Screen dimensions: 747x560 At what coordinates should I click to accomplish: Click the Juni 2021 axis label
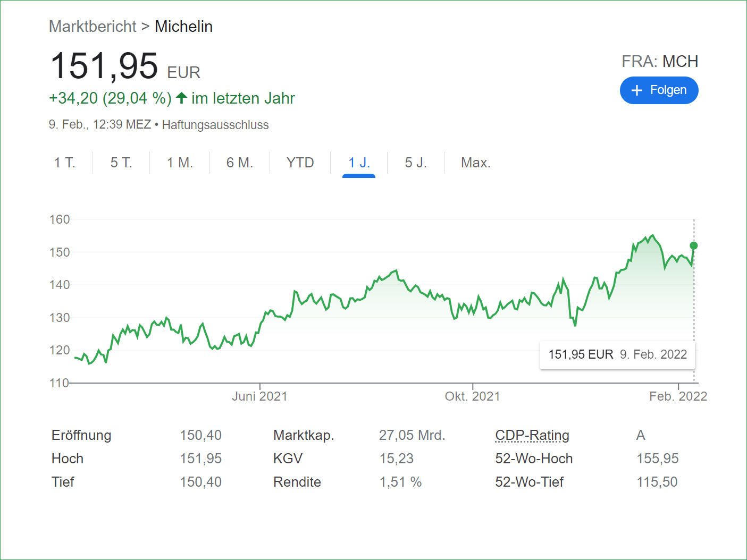click(x=259, y=396)
